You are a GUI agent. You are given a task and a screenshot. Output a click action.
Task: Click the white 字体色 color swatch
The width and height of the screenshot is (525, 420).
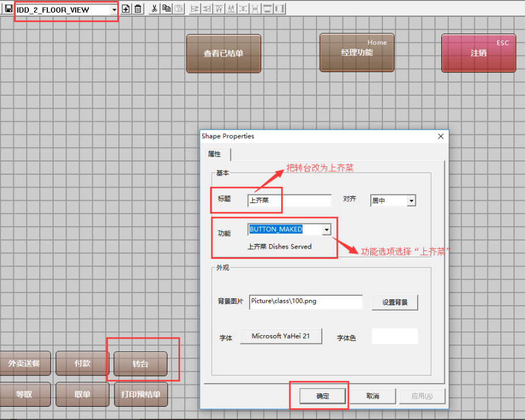coord(394,336)
